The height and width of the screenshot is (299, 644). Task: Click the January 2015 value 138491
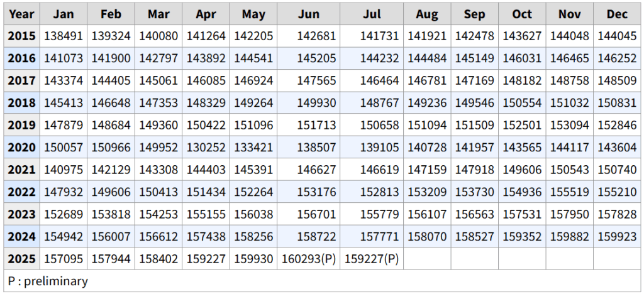click(64, 36)
